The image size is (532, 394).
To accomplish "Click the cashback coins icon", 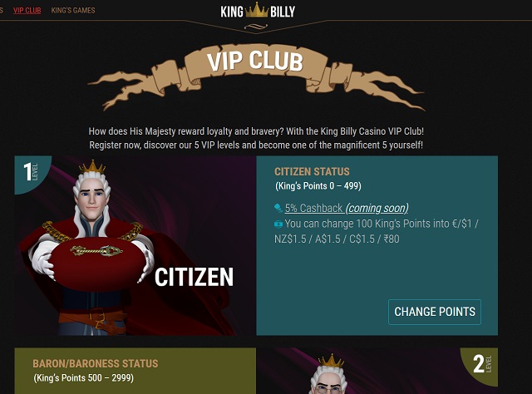I will tap(278, 208).
